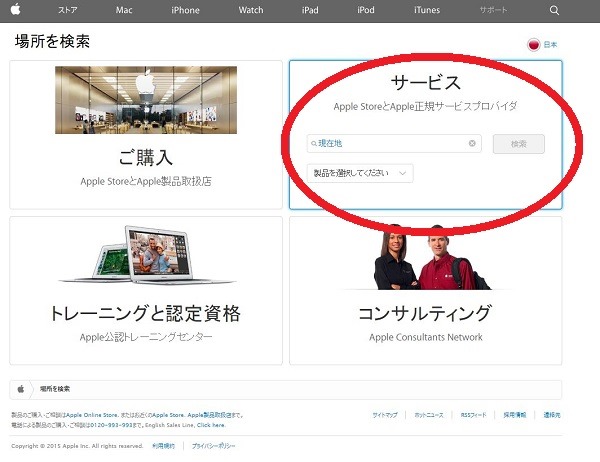Open the search magnifier icon in the nav bar

(554, 10)
